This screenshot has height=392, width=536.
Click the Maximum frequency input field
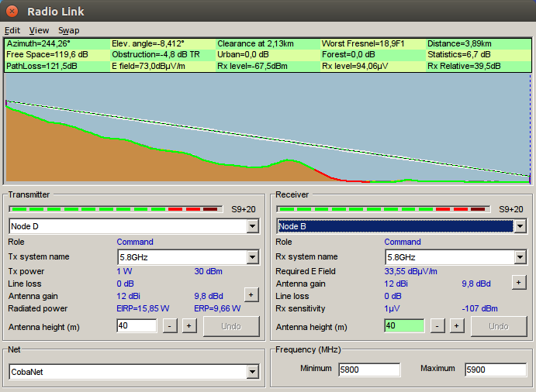[495, 370]
